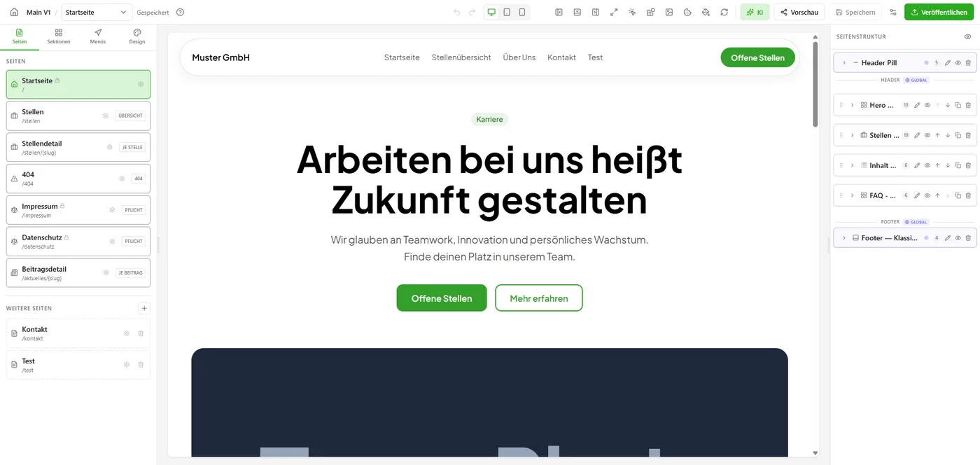Click the Mehr erfahren button in hero

(x=539, y=298)
